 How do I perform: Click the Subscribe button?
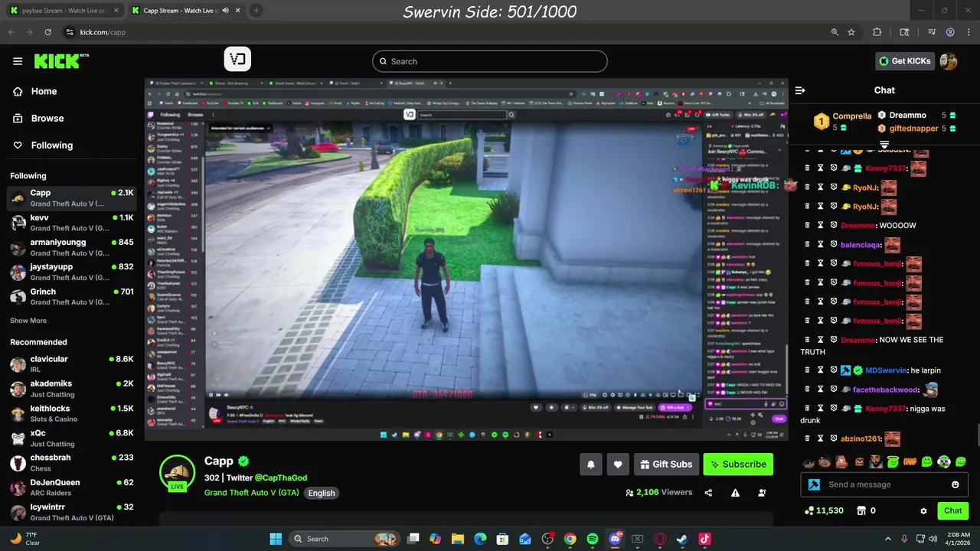pos(738,465)
